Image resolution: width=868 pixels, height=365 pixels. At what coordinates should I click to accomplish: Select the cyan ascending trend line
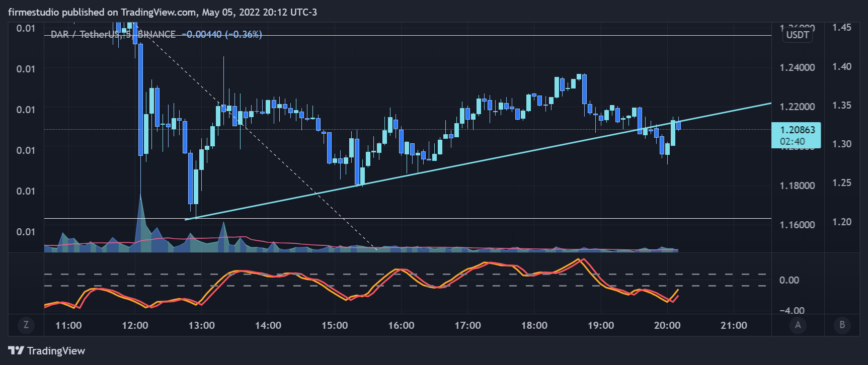tap(478, 161)
